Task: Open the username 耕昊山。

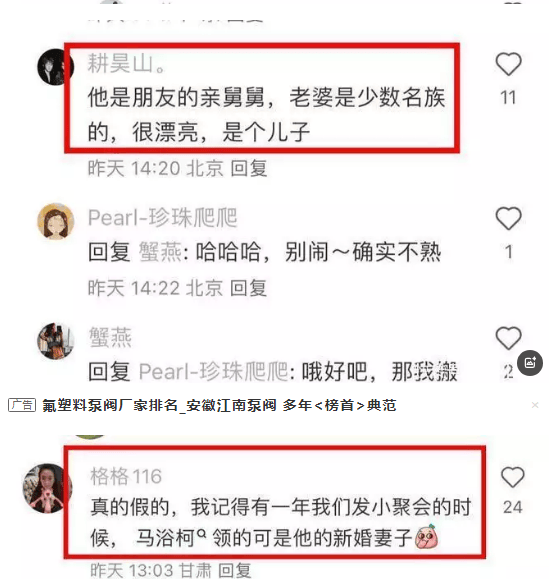Action: (x=127, y=63)
